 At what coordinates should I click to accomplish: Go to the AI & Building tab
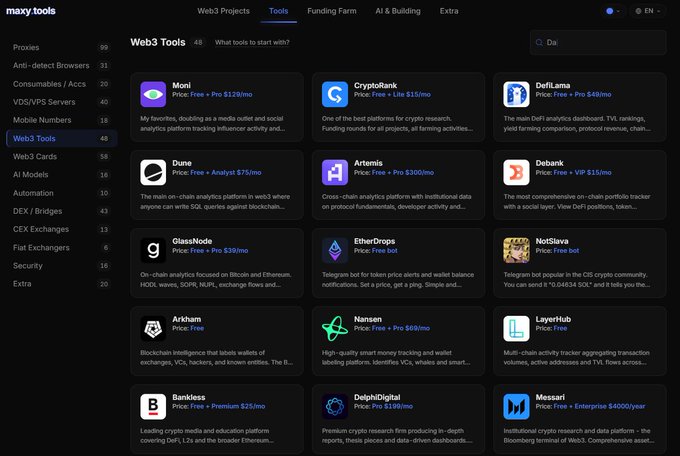click(398, 11)
